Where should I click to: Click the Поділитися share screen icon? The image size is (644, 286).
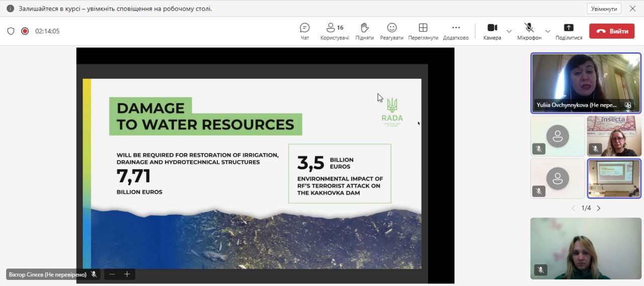569,31
